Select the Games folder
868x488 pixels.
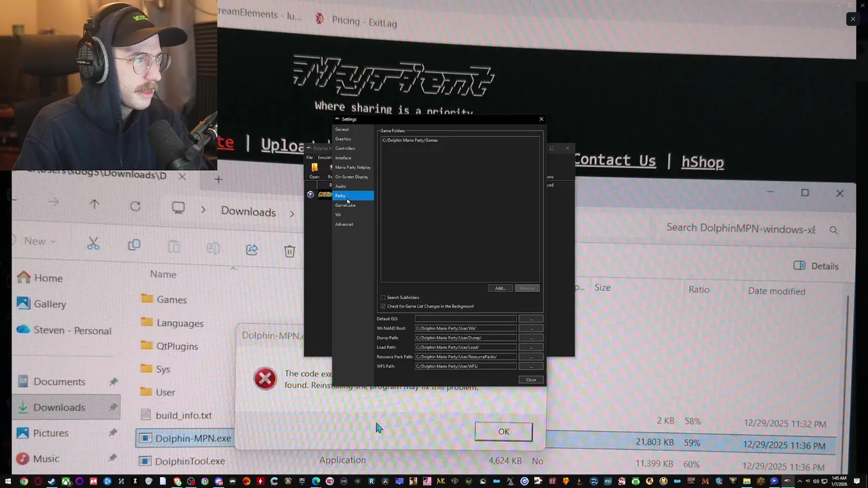pos(163,299)
